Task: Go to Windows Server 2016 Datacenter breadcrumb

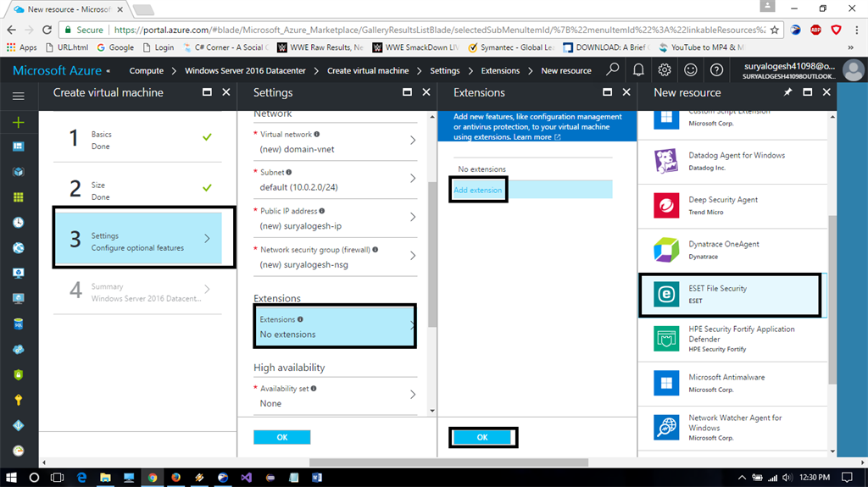Action: [x=245, y=71]
